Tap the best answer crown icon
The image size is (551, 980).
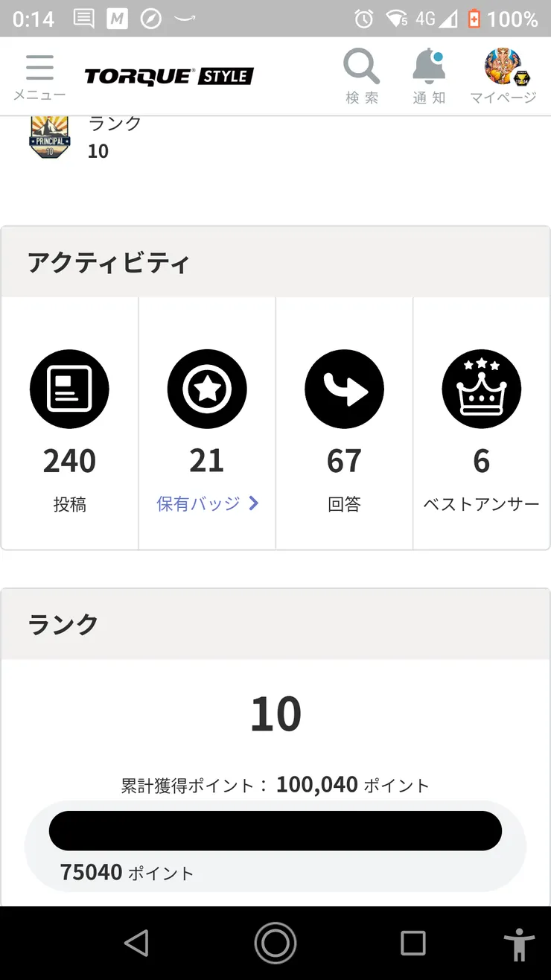point(482,389)
